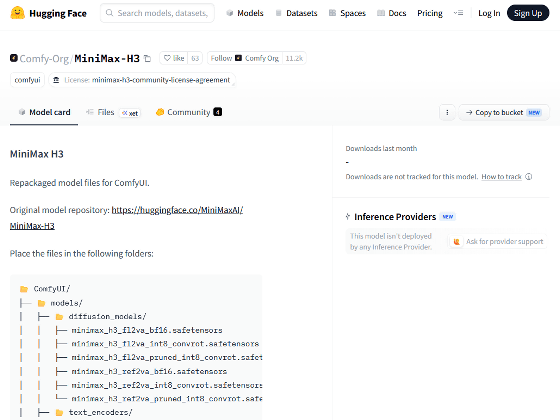Click the Community tab emoji icon

coord(160,112)
